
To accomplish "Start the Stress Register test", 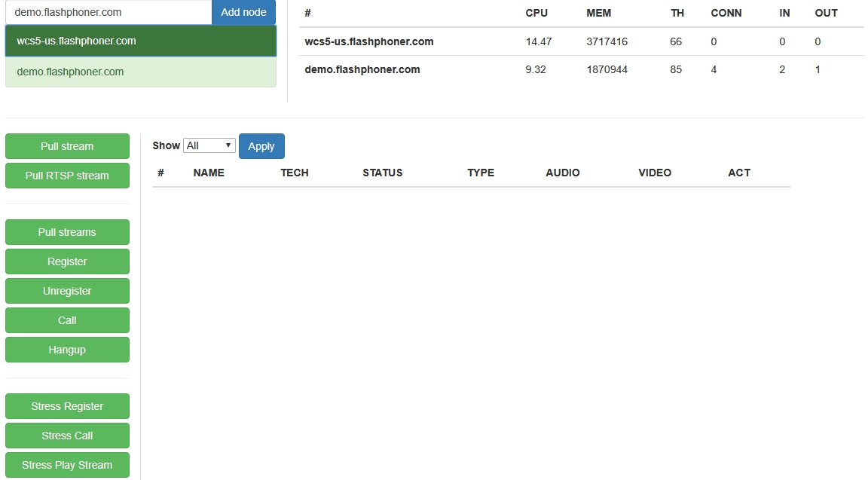I will tap(67, 406).
